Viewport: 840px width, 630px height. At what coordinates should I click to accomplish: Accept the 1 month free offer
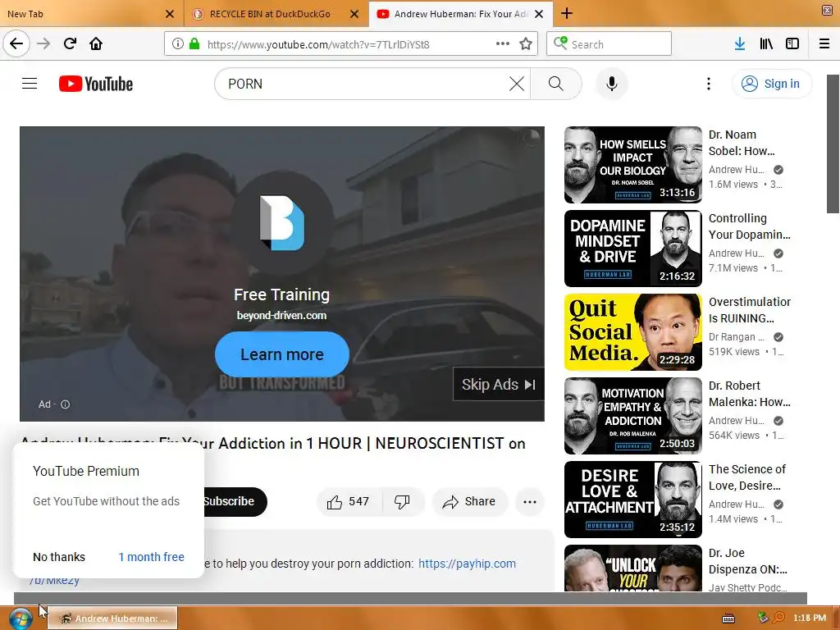[151, 557]
